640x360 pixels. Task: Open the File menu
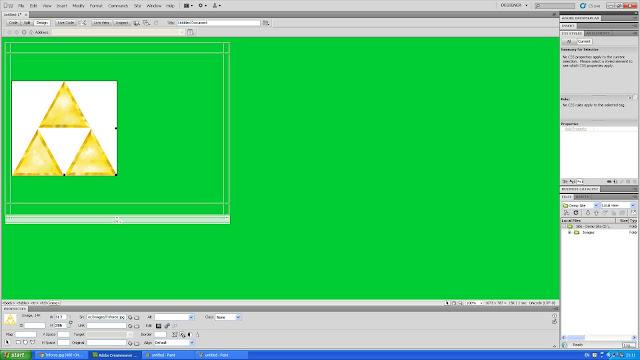pyautogui.click(x=21, y=6)
